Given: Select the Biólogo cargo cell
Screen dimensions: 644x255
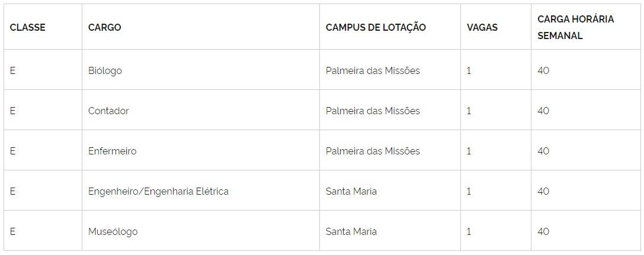Looking at the screenshot, I should (105, 70).
